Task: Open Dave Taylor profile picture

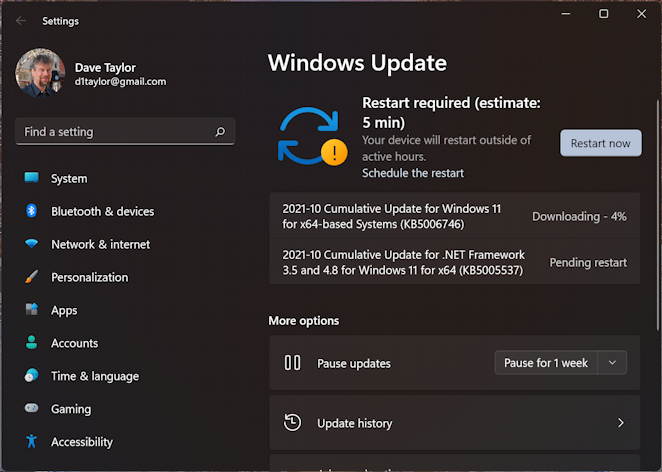Action: click(41, 72)
